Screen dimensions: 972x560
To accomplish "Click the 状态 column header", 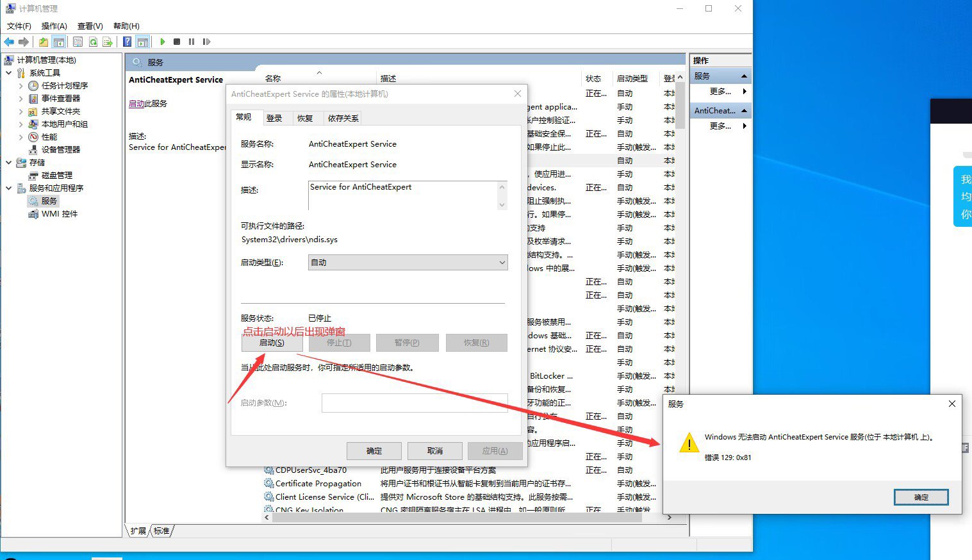I will [597, 78].
